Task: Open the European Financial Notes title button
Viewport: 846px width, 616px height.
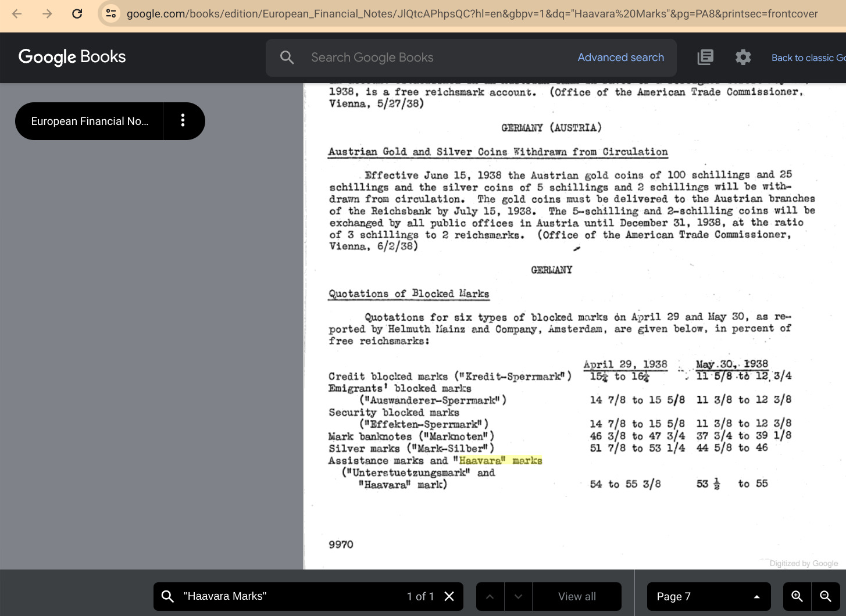Action: click(90, 121)
